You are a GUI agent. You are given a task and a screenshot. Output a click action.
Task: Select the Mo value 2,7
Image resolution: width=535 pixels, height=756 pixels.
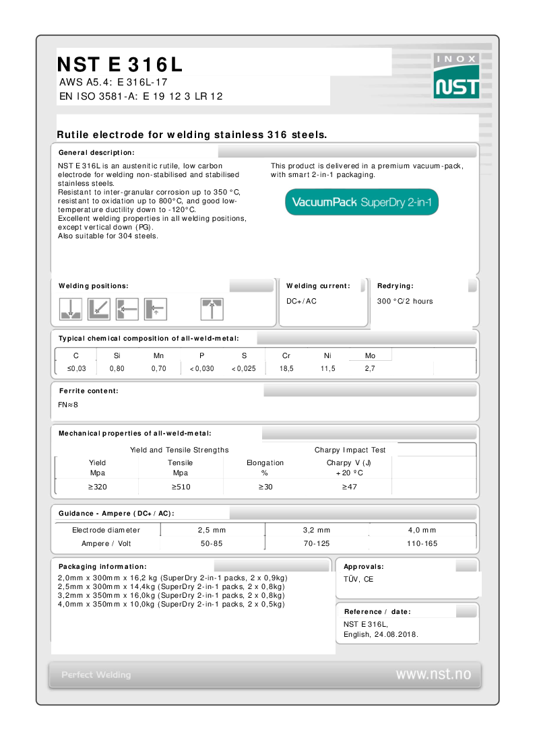pyautogui.click(x=370, y=369)
